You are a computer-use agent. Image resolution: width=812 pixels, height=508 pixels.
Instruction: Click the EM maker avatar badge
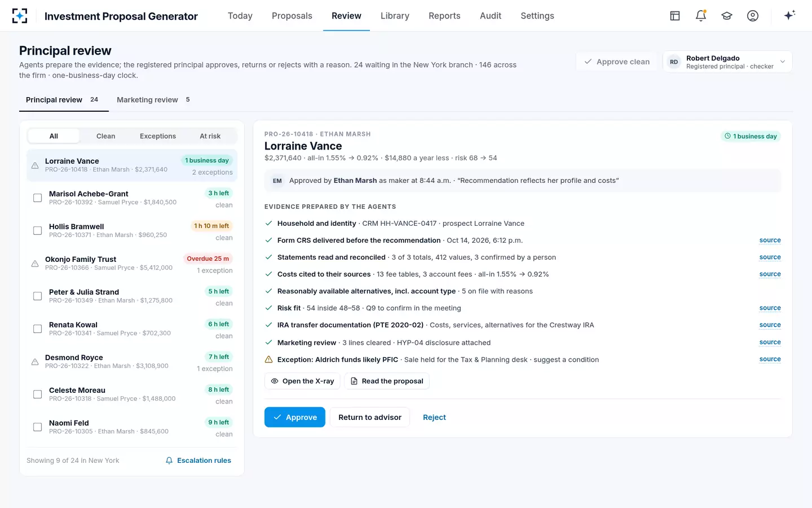[277, 181]
